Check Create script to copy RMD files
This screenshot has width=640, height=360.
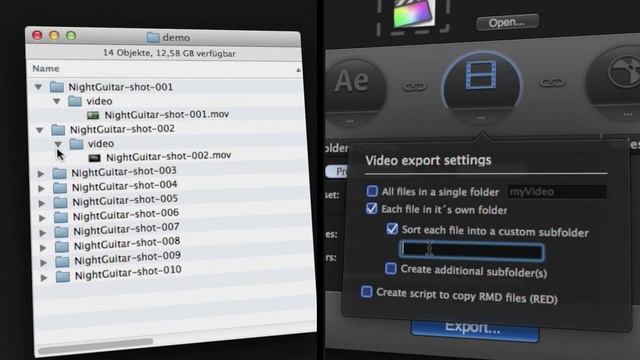click(x=367, y=291)
